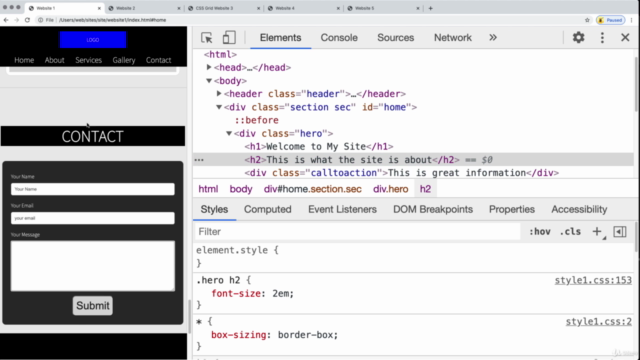Select the div class="calltoaction" node

(x=402, y=173)
